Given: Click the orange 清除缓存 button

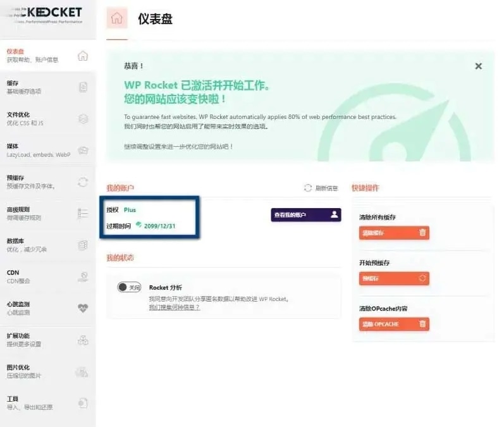Looking at the screenshot, I should (394, 233).
